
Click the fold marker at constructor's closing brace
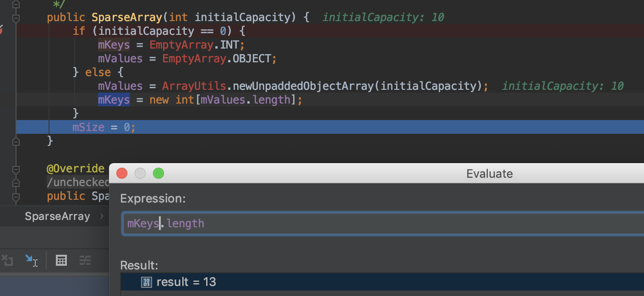[16, 142]
